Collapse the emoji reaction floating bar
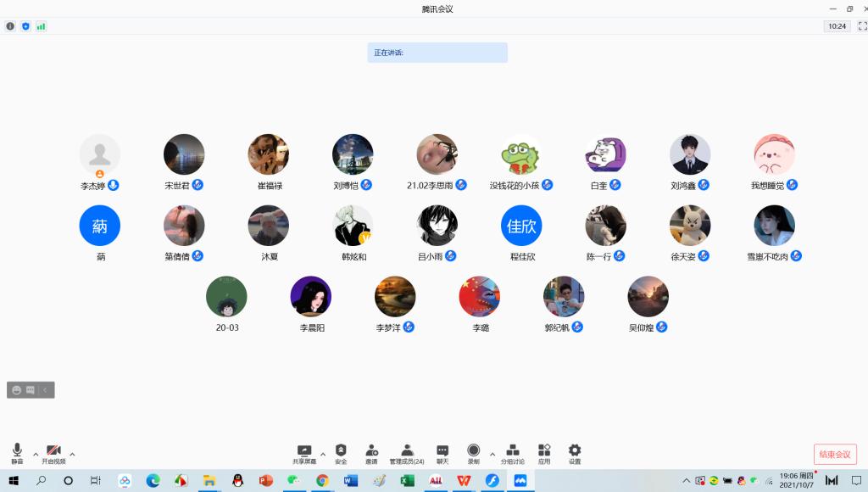The height and width of the screenshot is (492, 868). tap(46, 390)
